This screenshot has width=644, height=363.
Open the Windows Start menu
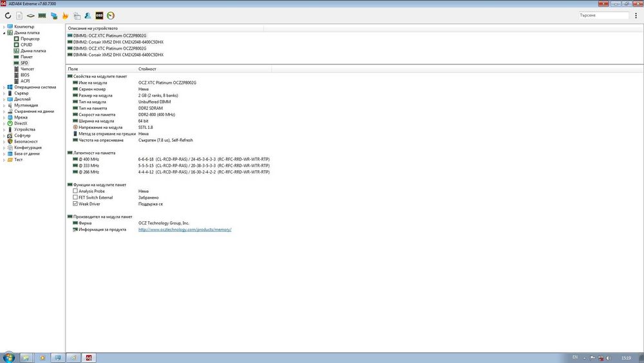[x=8, y=358]
